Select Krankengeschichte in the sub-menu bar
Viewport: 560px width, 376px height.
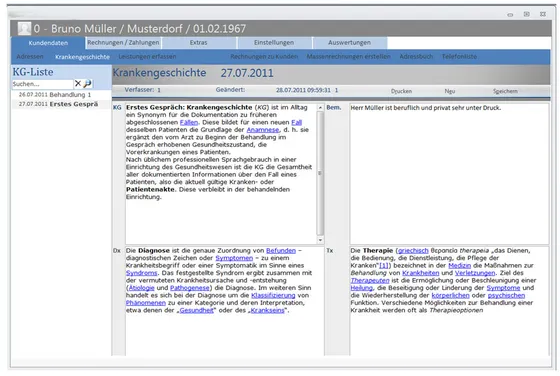click(82, 57)
